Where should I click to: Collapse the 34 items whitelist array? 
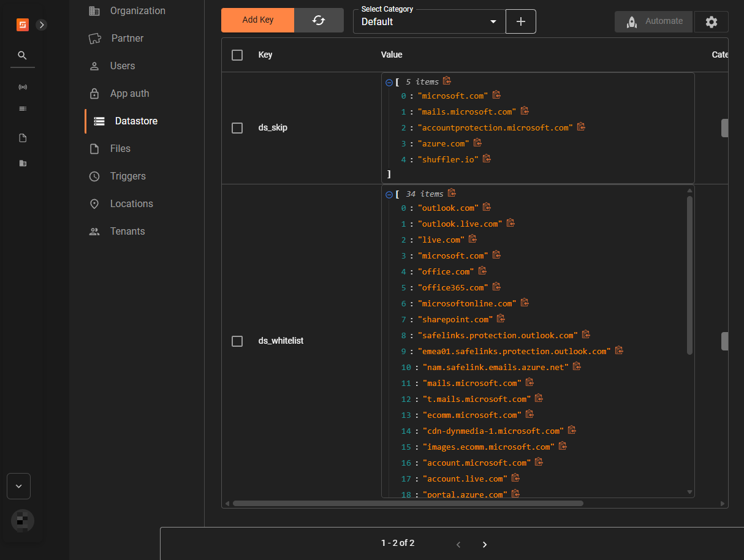coord(389,194)
